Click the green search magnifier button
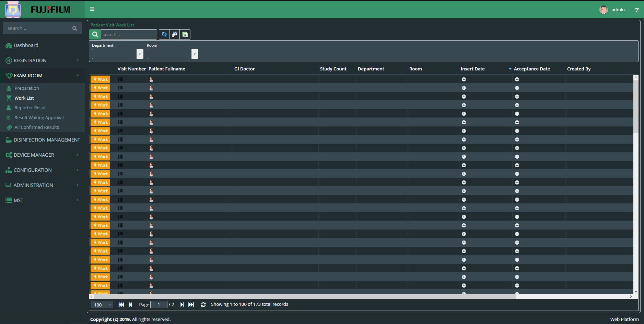Image resolution: width=644 pixels, height=324 pixels. point(95,34)
